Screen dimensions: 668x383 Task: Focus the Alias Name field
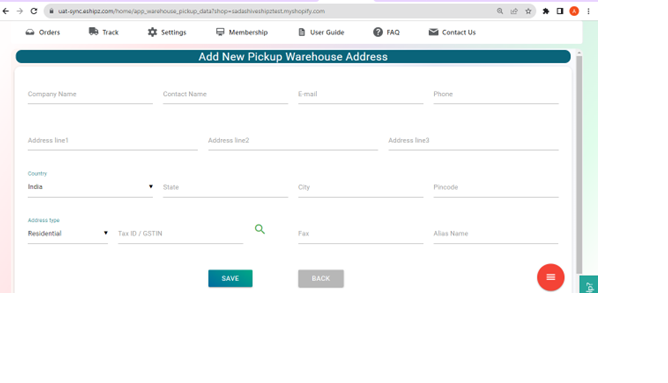[x=496, y=234]
